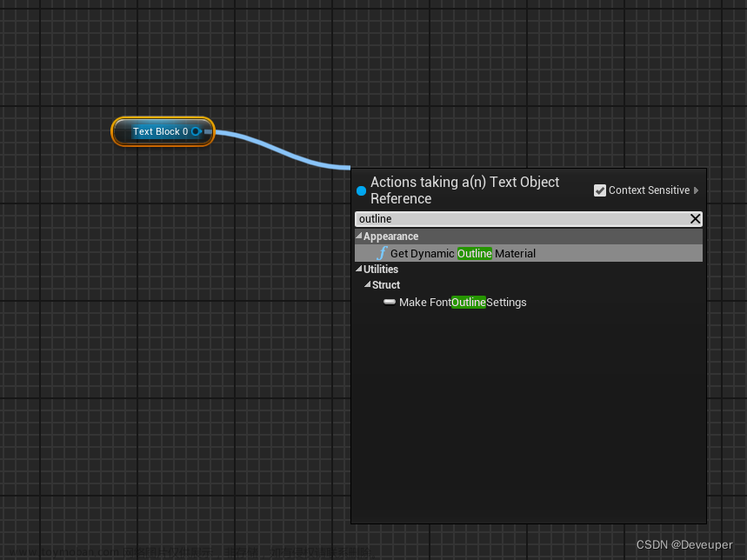Click function icon of Get Dynamic Outline Material
The image size is (747, 560).
tap(382, 253)
